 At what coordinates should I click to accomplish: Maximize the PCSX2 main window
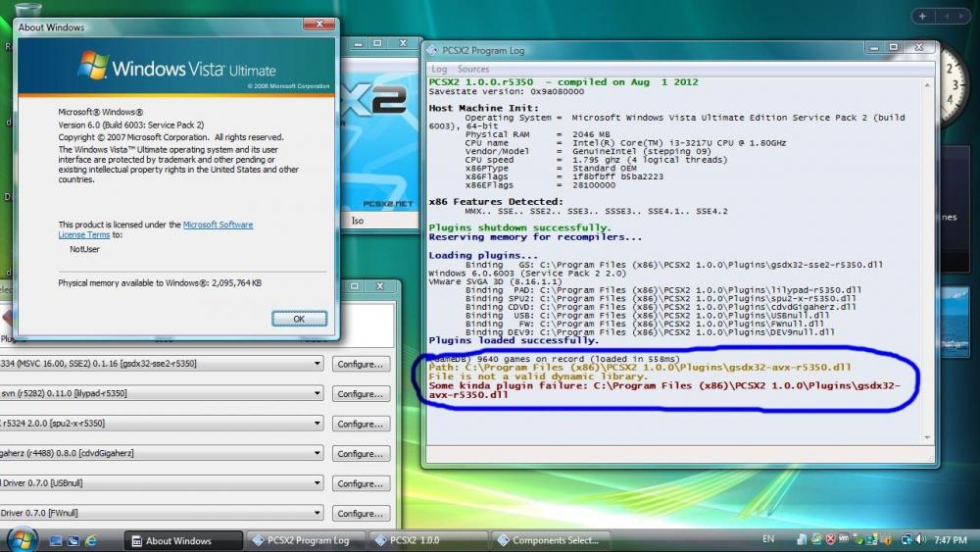pyautogui.click(x=377, y=44)
